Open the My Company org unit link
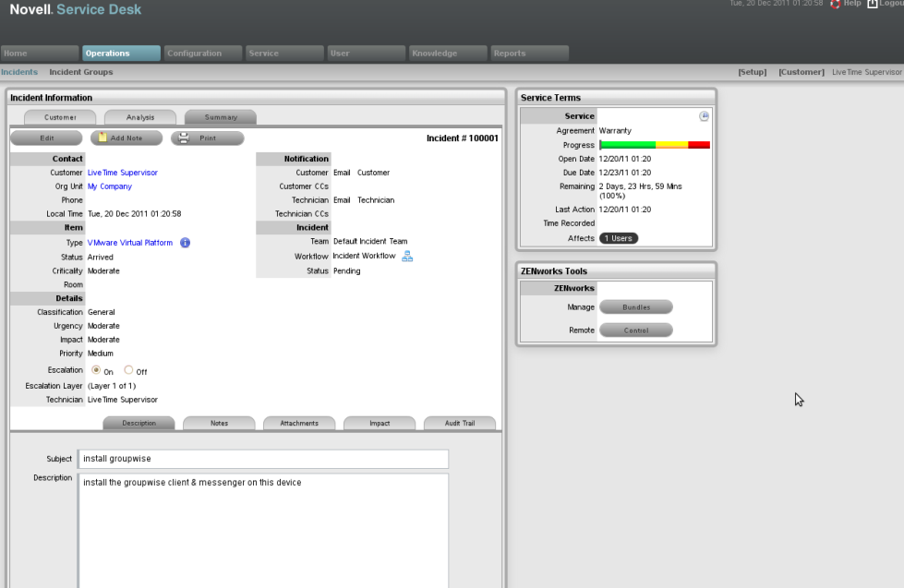This screenshot has height=588, width=904. pos(109,186)
